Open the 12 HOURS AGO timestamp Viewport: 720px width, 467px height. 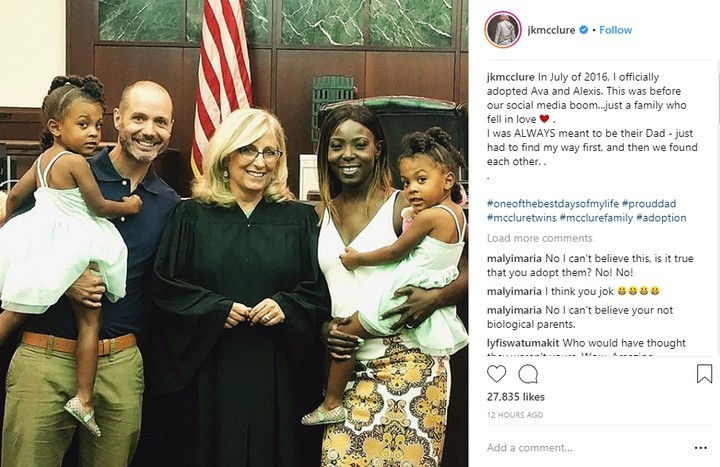(515, 415)
